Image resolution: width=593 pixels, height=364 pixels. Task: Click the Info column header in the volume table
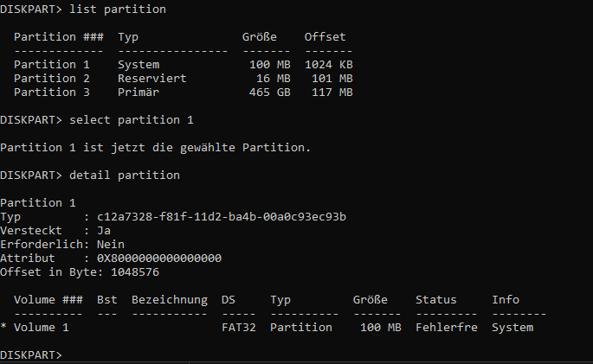coord(506,299)
